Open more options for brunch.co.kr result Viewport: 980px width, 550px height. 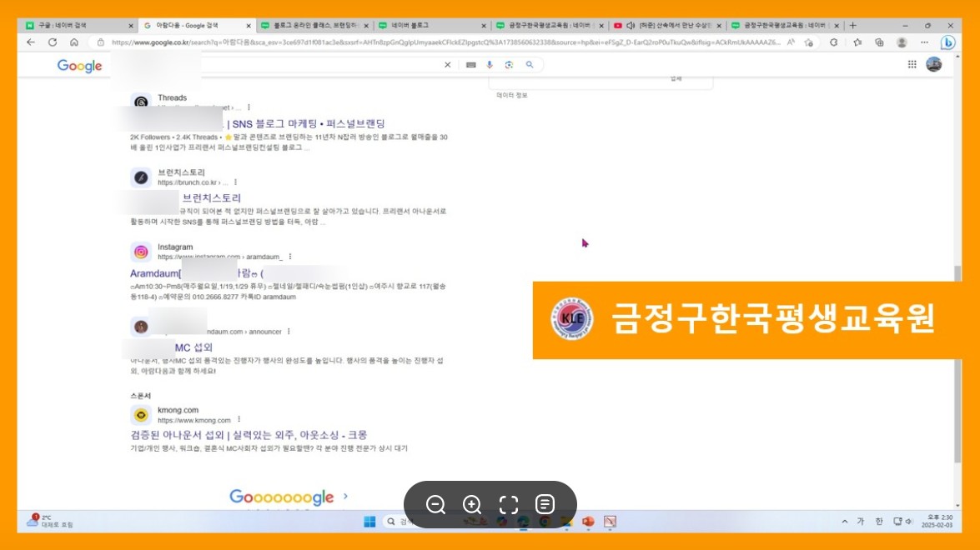(x=236, y=182)
